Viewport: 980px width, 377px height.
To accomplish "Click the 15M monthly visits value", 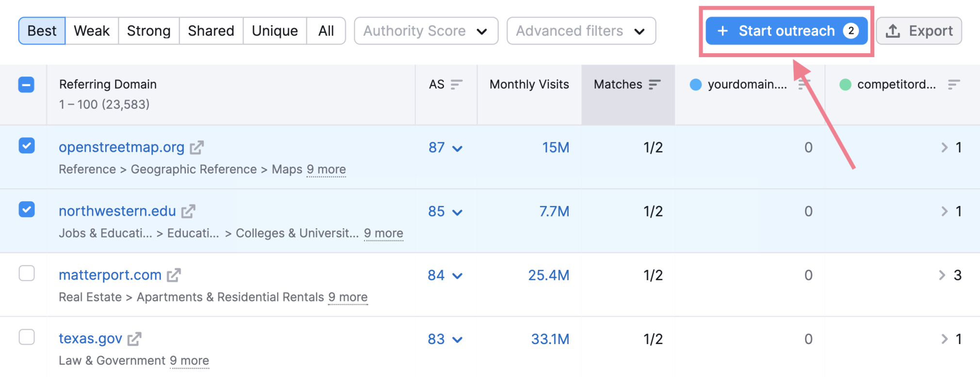I will tap(555, 147).
